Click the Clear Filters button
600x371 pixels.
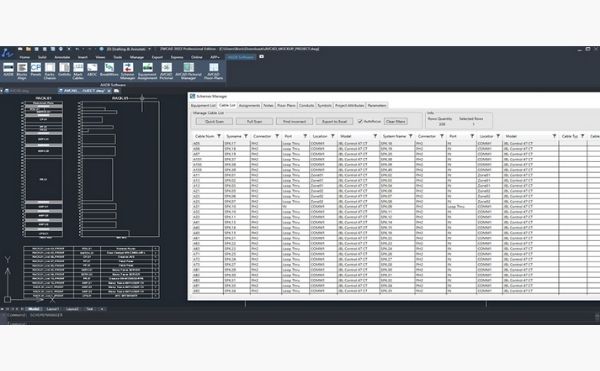tap(396, 121)
